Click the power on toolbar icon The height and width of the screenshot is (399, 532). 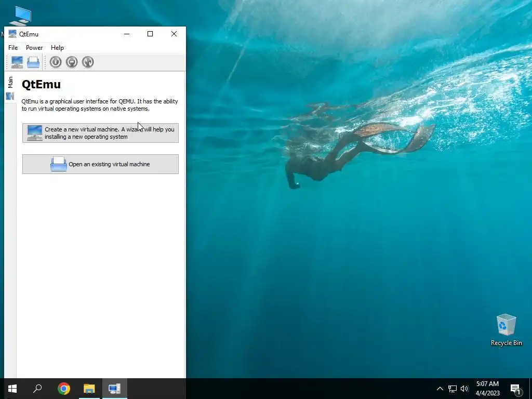pos(56,62)
